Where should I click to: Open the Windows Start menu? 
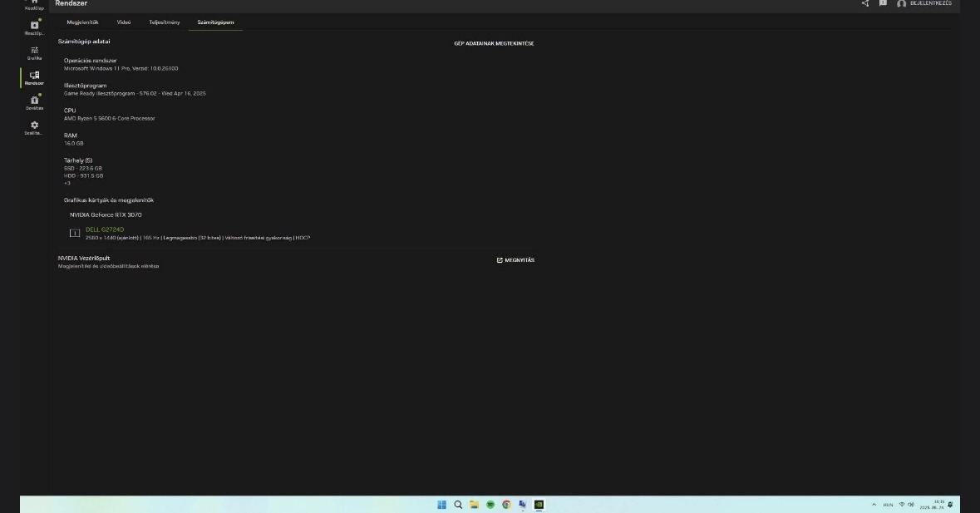[x=442, y=504]
